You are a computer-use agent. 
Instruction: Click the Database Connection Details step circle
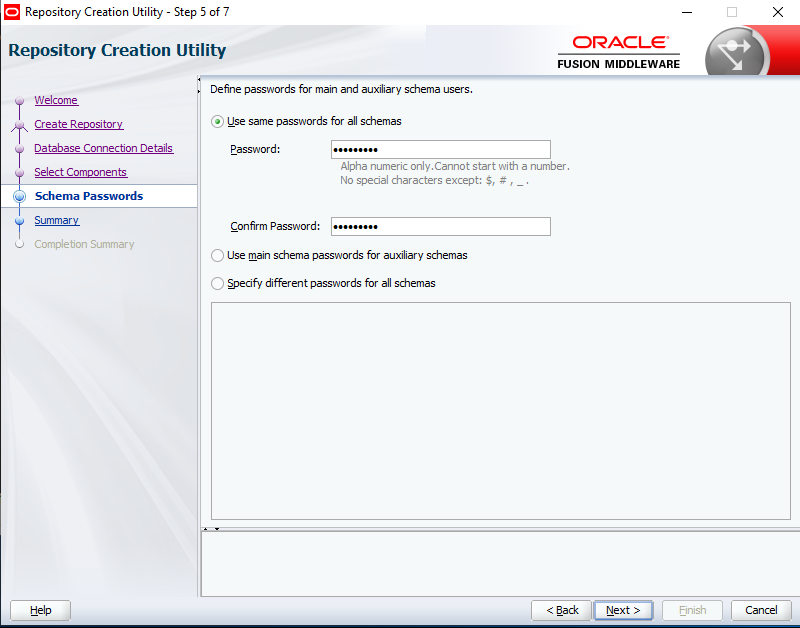(x=20, y=148)
